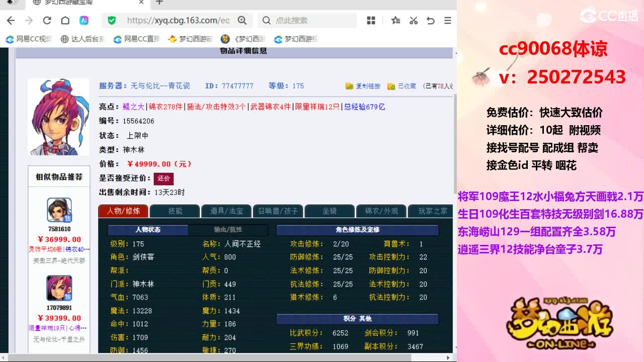Viewport: 644px width, 362px height.
Task: Open the extensions grid icon
Action: click(x=371, y=21)
